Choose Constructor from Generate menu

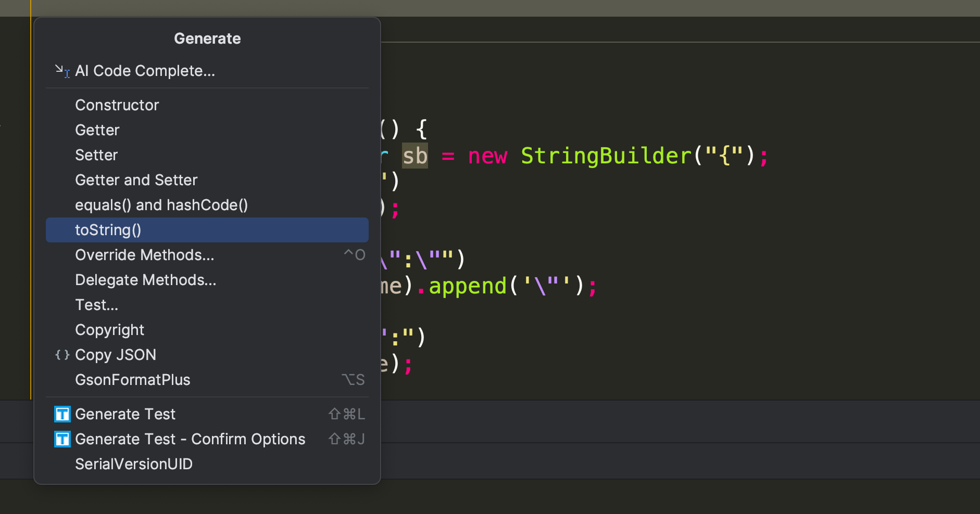[207, 105]
